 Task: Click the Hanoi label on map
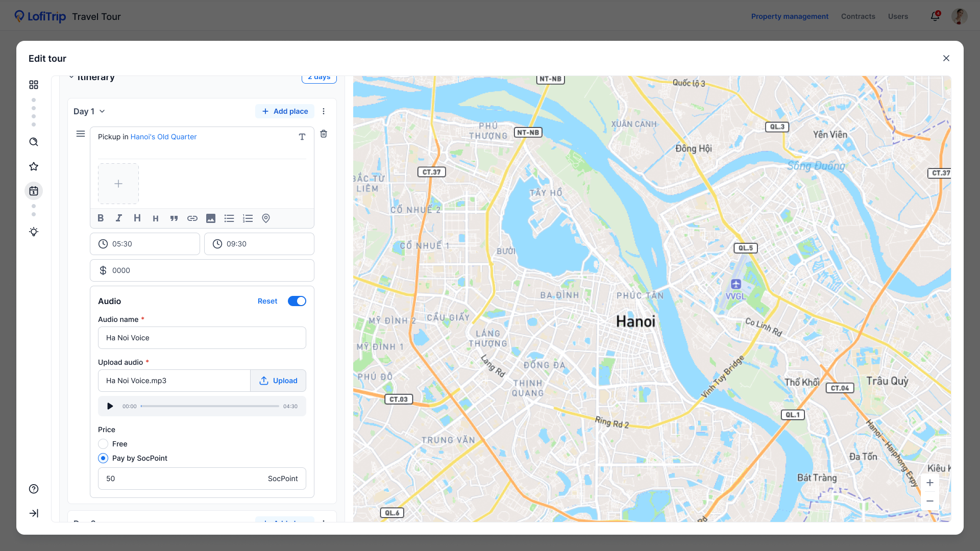(x=635, y=321)
